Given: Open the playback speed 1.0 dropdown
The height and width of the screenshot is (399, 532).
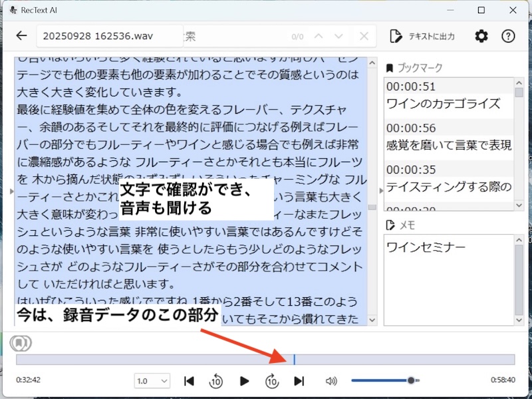Looking at the screenshot, I should tap(152, 381).
